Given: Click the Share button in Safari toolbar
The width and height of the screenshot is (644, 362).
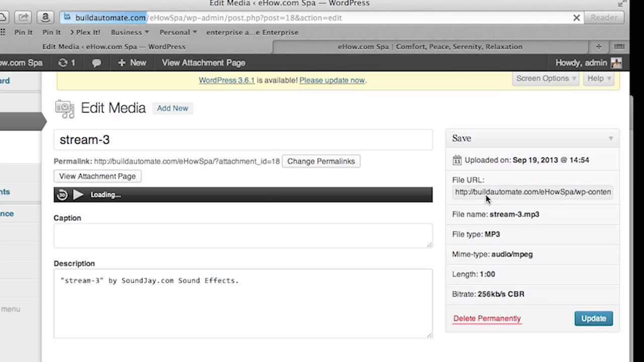Looking at the screenshot, I should (x=24, y=18).
